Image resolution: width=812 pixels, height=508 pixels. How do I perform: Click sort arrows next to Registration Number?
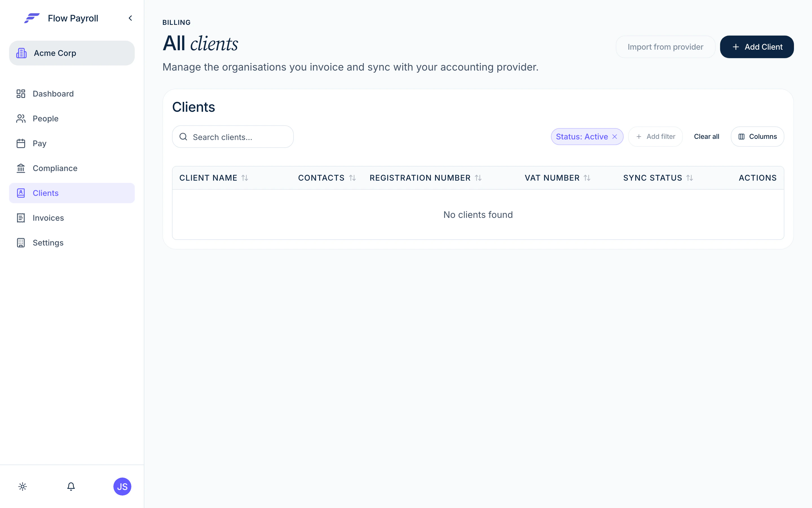click(x=478, y=178)
